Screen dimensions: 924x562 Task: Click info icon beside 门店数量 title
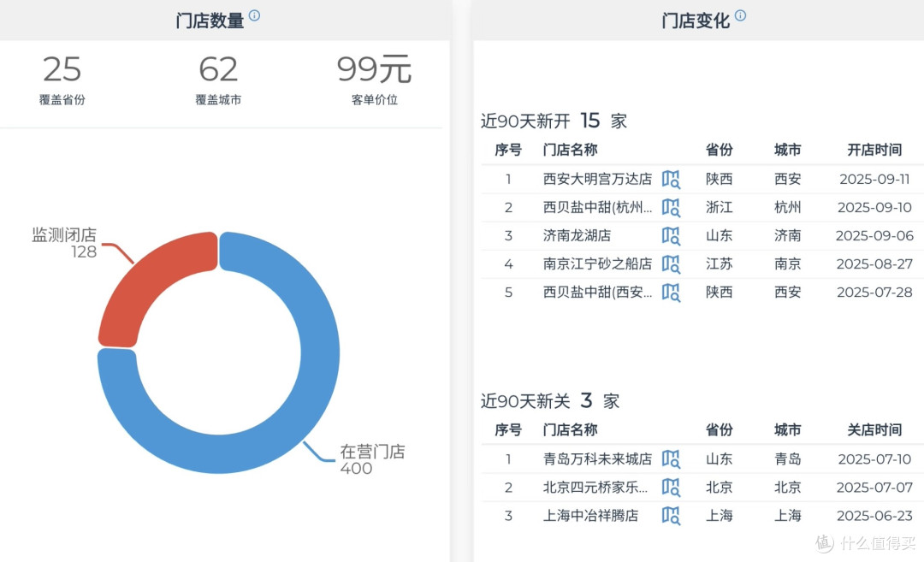255,15
